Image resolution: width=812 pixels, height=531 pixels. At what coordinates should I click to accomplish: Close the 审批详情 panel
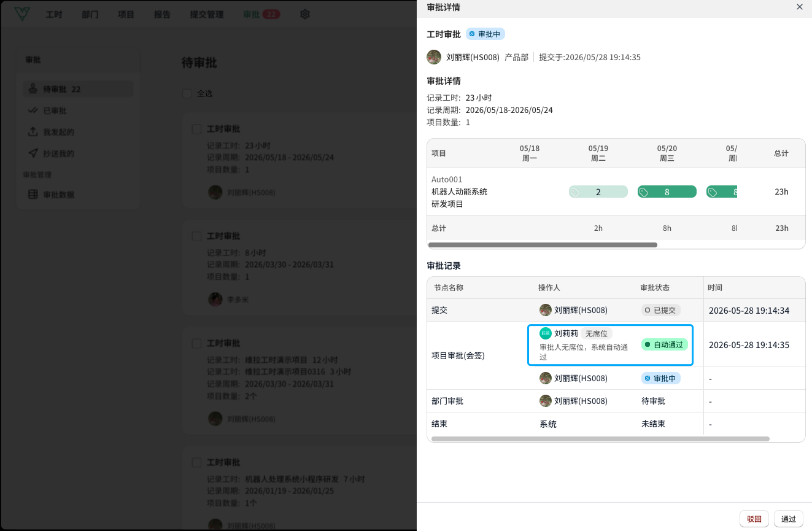pos(799,7)
